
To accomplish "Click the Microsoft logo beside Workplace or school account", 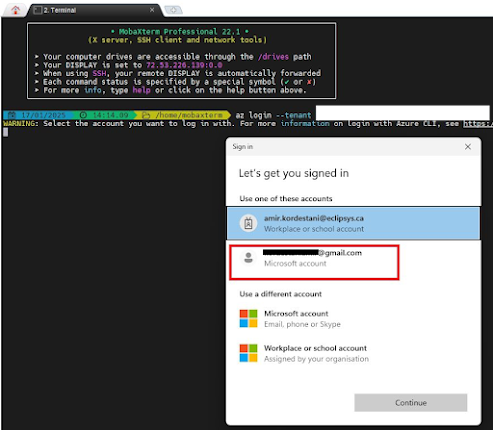I will [x=248, y=353].
